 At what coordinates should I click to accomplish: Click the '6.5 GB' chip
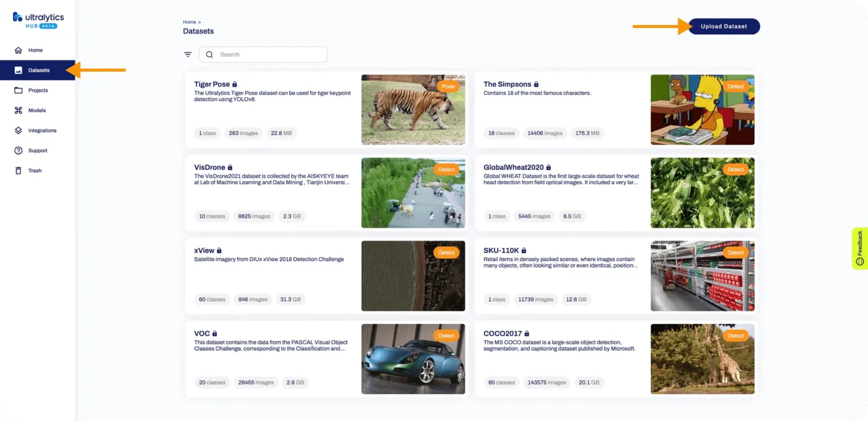coord(572,216)
